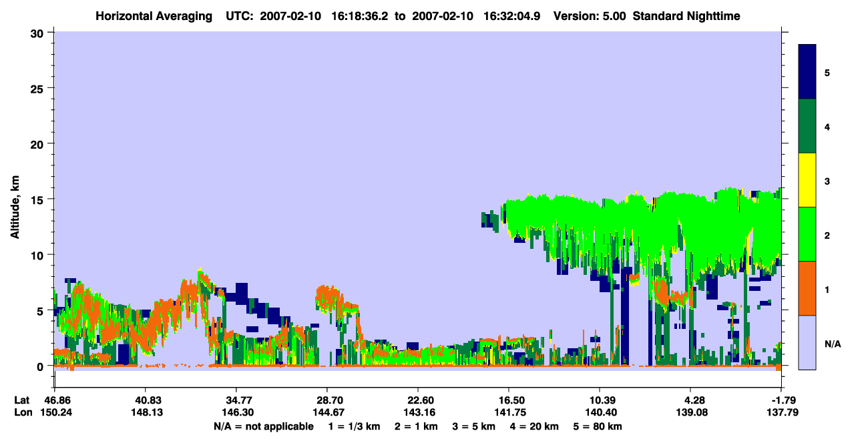The image size is (868, 445).
Task: Click the lavender N/A color bar segment
Action: click(x=808, y=342)
